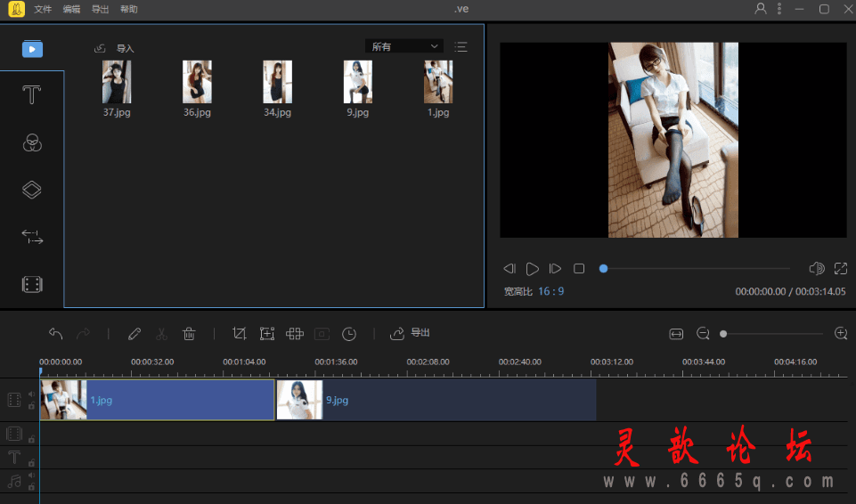Open the three-dot more options menu
This screenshot has width=856, height=504.
(x=779, y=9)
